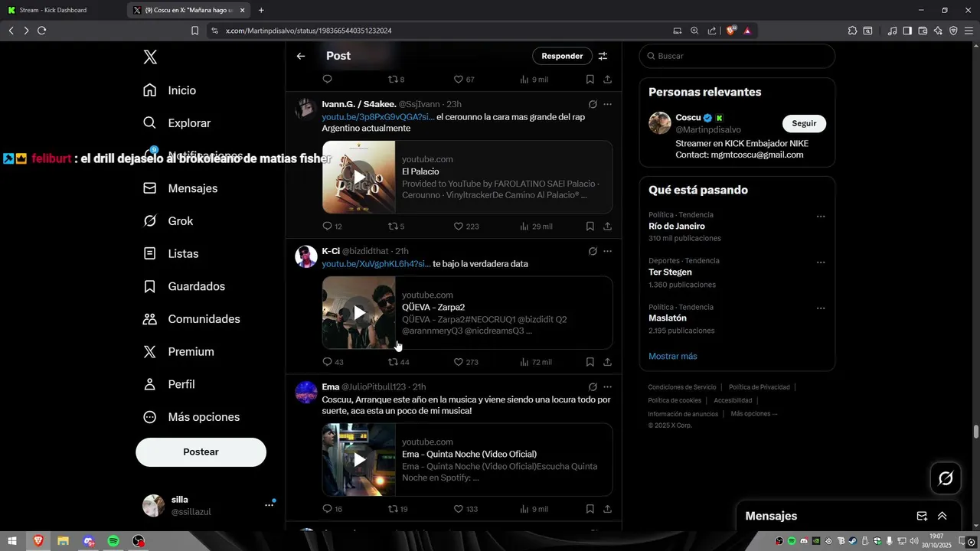980x551 pixels.
Task: Bookmark K-Ci's post
Action: (x=590, y=362)
